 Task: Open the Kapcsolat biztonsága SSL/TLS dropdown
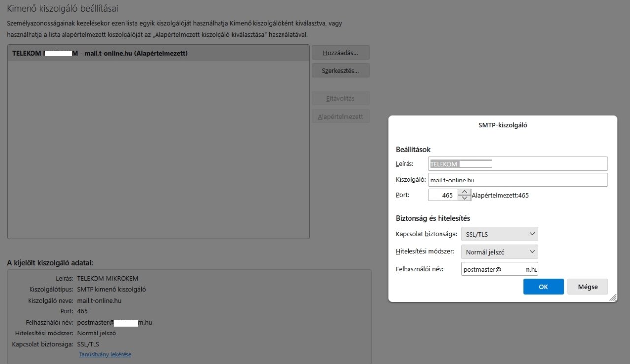(500, 234)
